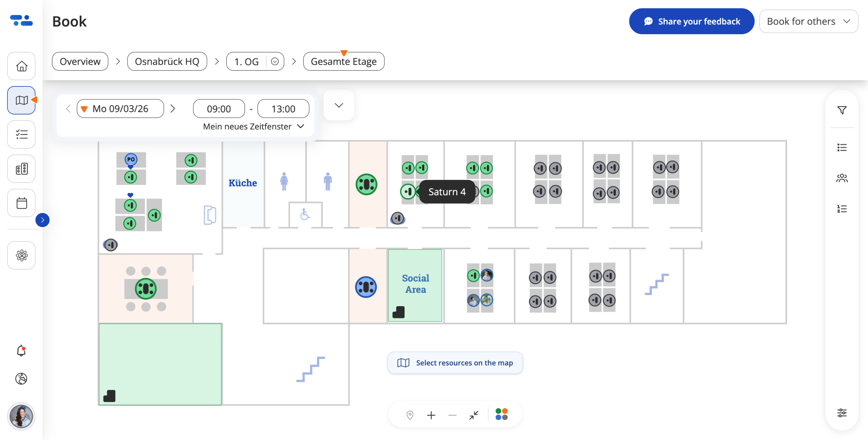The image size is (868, 440).
Task: Open the Mein neues Zeitfenster dropdown
Action: coord(253,126)
